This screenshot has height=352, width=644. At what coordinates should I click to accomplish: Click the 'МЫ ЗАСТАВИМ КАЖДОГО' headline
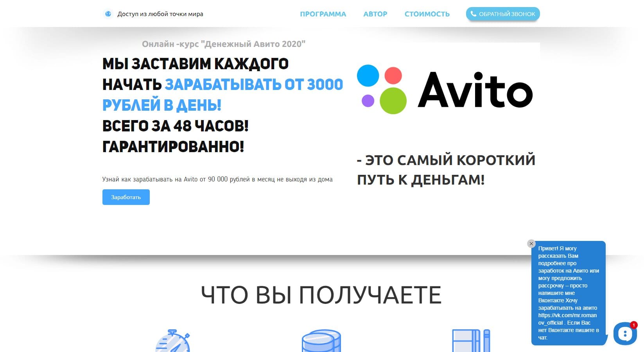(196, 64)
